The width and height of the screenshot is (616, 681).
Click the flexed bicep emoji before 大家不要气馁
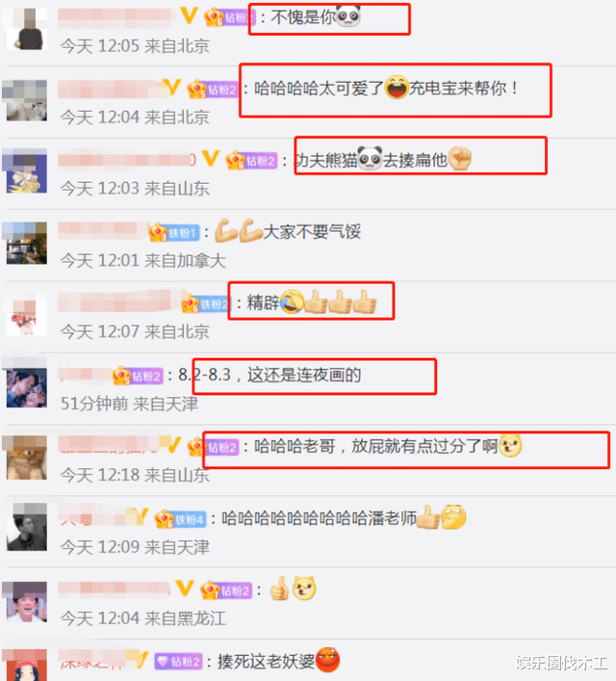point(239,230)
